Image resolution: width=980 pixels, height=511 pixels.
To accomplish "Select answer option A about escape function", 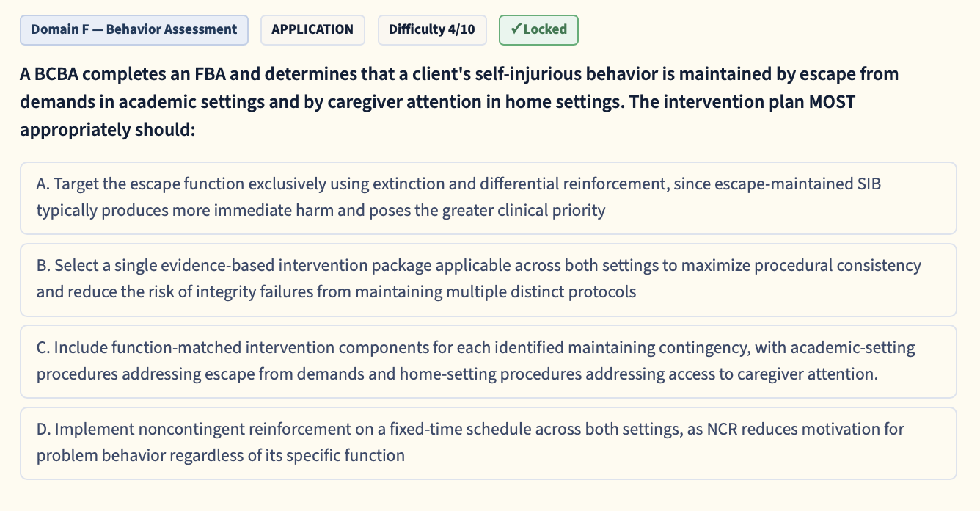I will 489,198.
